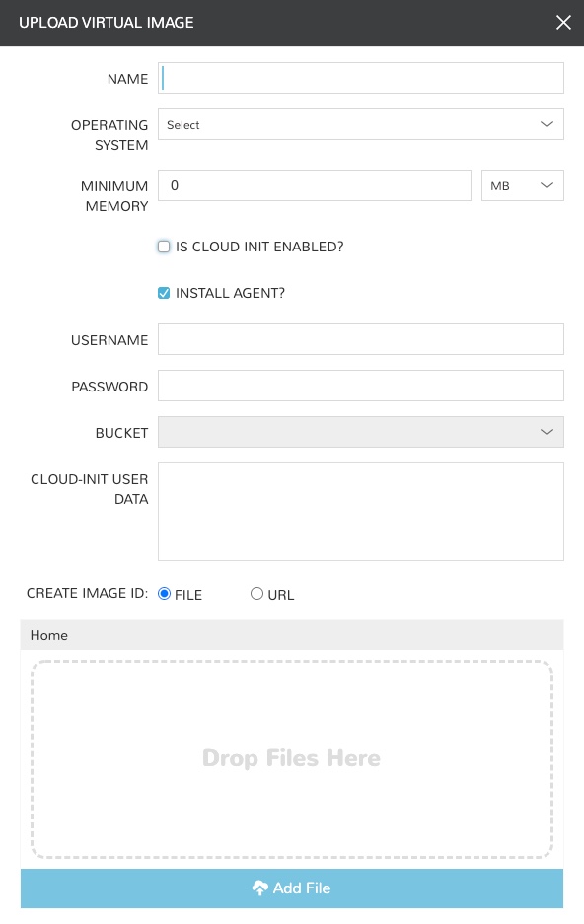Select the URL radio button
Viewport: 584px width, 924px height.
tap(256, 593)
